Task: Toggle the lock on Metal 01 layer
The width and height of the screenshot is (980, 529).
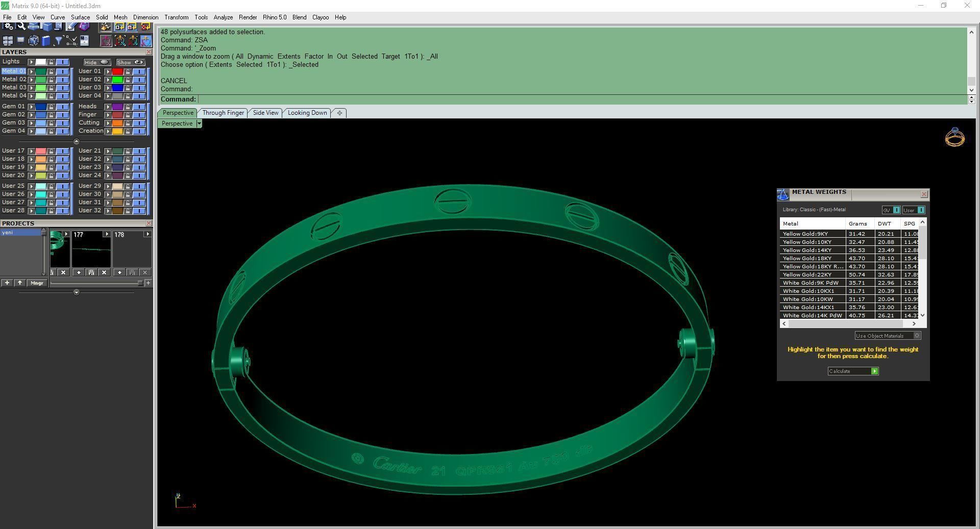Action: click(x=51, y=71)
